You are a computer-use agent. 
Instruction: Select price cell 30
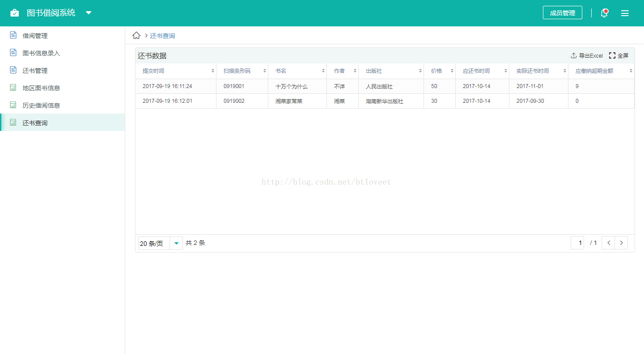(440, 101)
